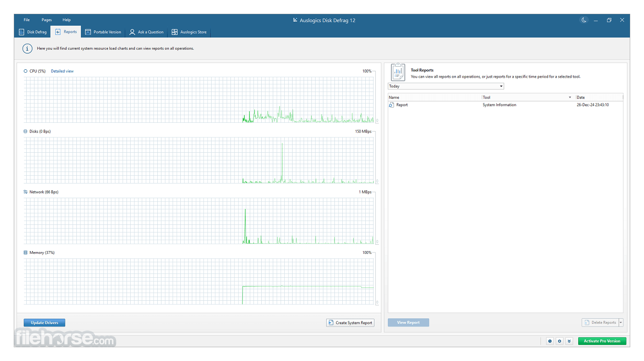This screenshot has width=644, height=361.
Task: Go to the Ask a Question tab
Action: tap(146, 32)
